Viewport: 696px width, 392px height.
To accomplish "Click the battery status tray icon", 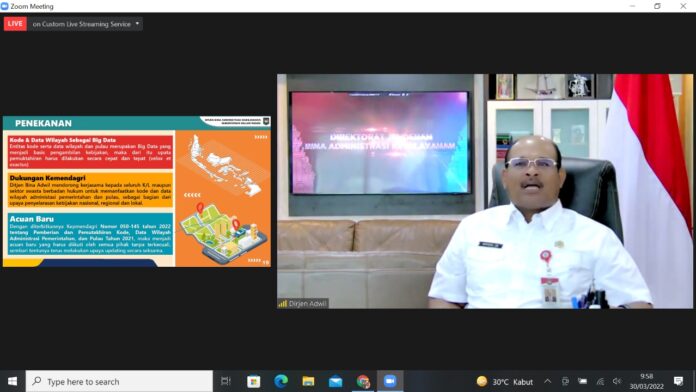I will tap(582, 381).
